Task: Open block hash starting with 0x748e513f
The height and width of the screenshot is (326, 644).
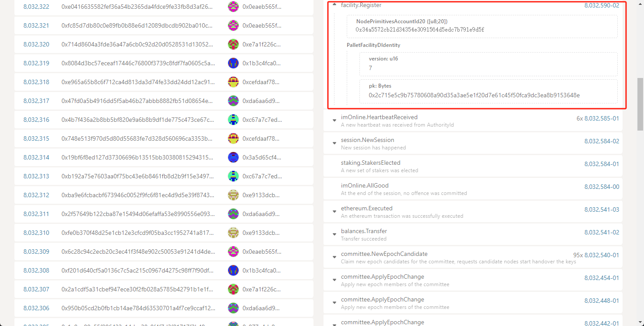Action: 138,138
